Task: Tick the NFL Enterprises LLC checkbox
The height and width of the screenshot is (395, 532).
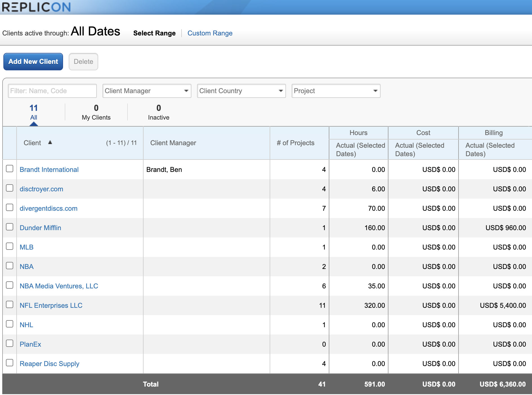Action: pyautogui.click(x=10, y=304)
